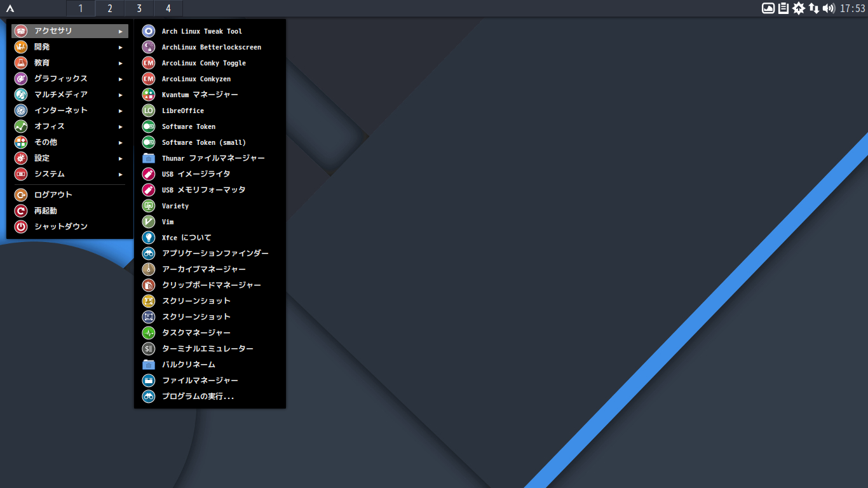Image resolution: width=868 pixels, height=488 pixels.
Task: Expand 教育 submenu arrow
Action: 121,63
